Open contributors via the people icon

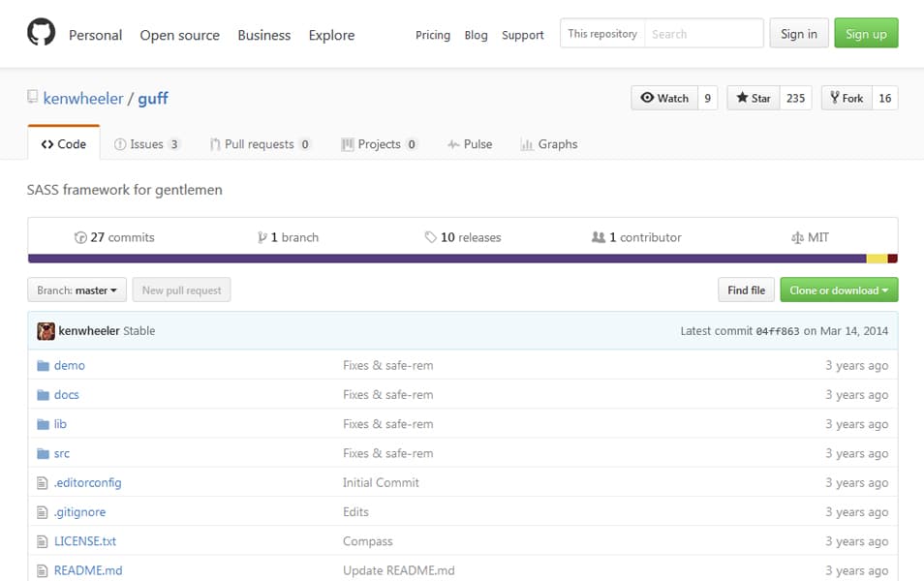(601, 236)
